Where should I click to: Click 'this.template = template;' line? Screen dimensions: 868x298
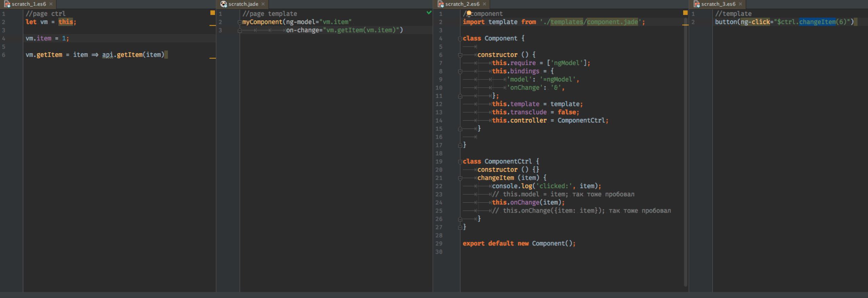pos(537,104)
